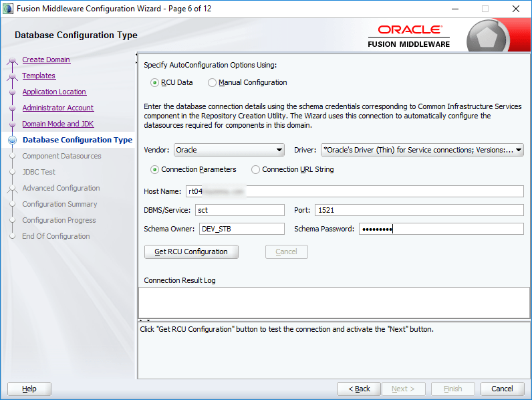Click the DBMS/Service field containing sct
This screenshot has width=532, height=400.
[x=240, y=210]
